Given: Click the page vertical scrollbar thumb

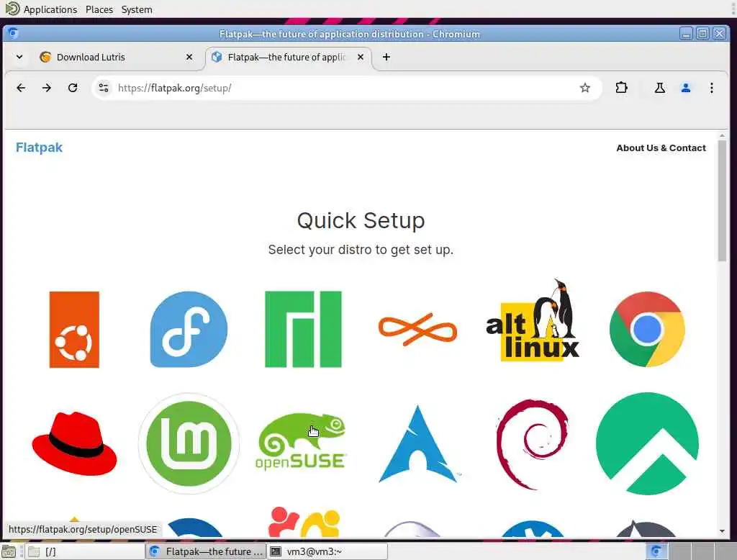Looking at the screenshot, I should pos(722,201).
